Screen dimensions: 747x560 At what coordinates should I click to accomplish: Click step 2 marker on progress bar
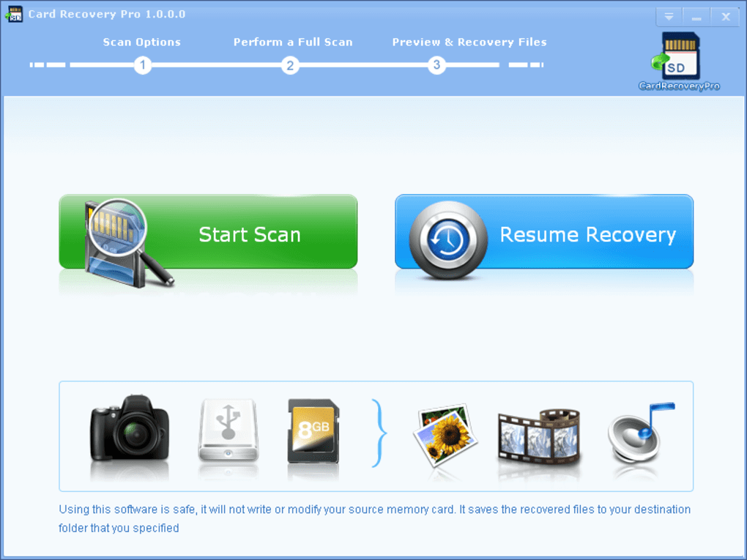click(290, 65)
